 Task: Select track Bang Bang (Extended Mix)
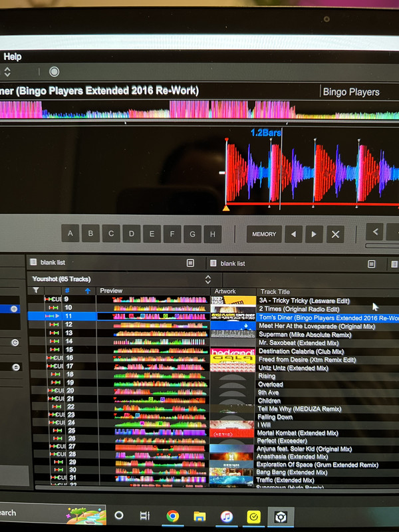(x=292, y=472)
